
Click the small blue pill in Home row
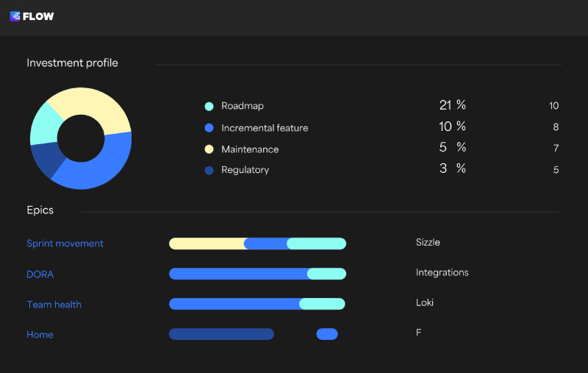[327, 334]
